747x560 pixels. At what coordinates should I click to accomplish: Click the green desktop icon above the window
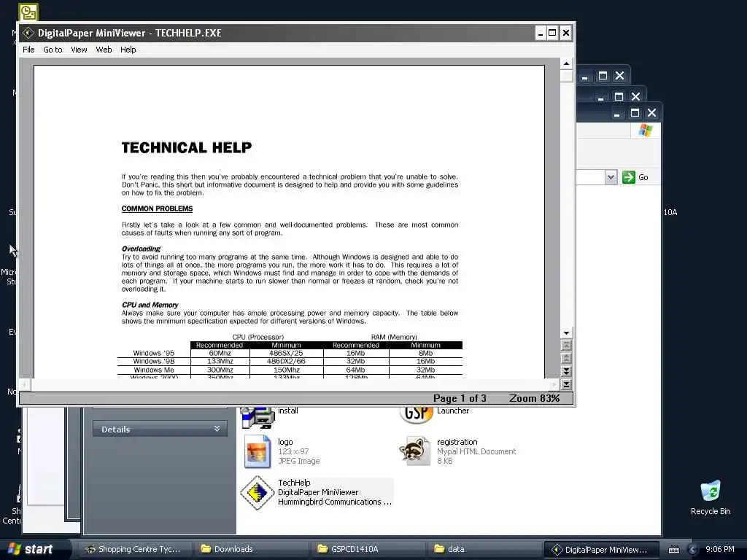click(28, 12)
